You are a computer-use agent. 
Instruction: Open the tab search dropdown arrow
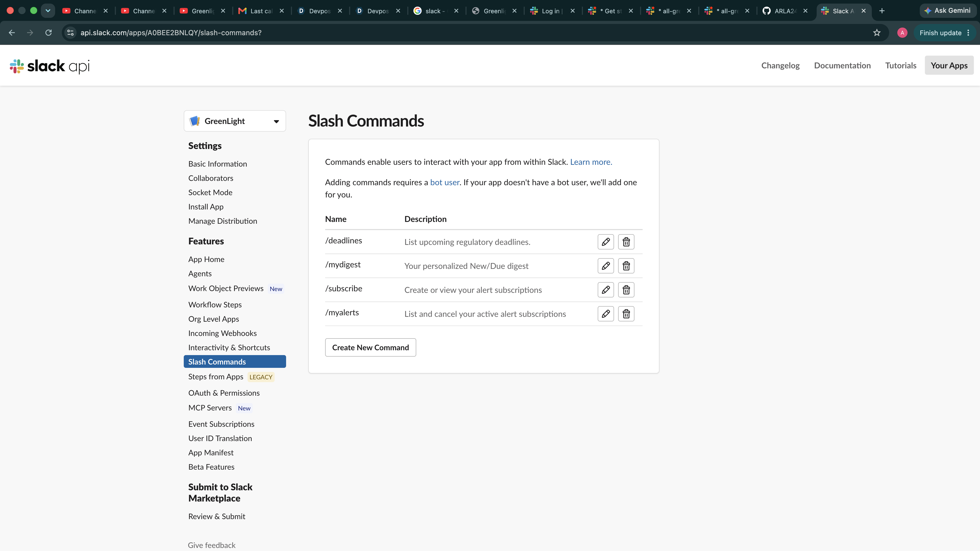coord(48,11)
